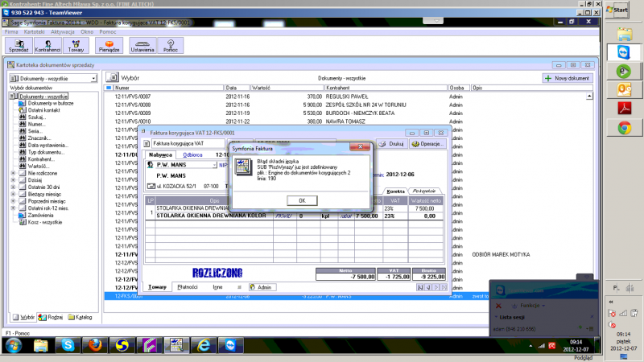
Task: Open the Ustawienia toolbar module
Action: [x=142, y=46]
